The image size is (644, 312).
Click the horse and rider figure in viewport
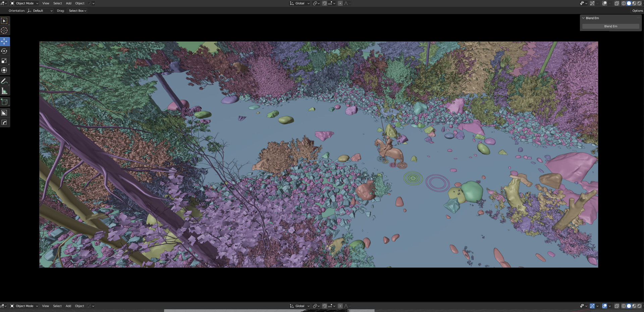point(390,150)
